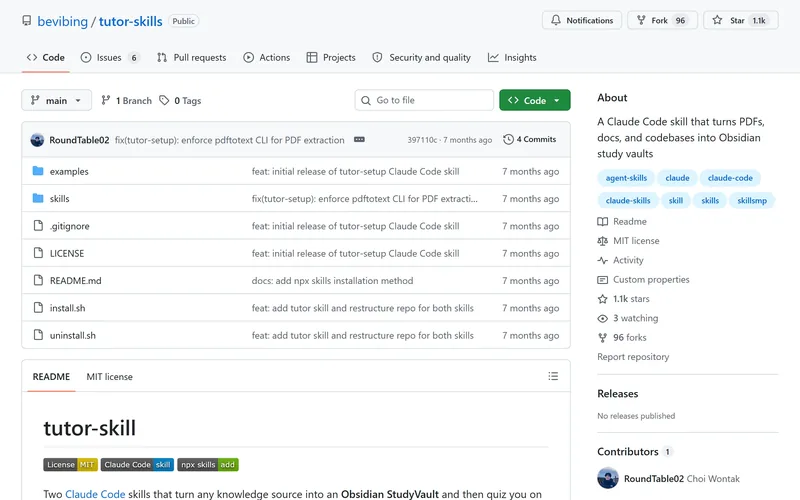Viewport: 800px width, 500px height.
Task: Open the uninstall.sh file
Action: pyautogui.click(x=72, y=336)
